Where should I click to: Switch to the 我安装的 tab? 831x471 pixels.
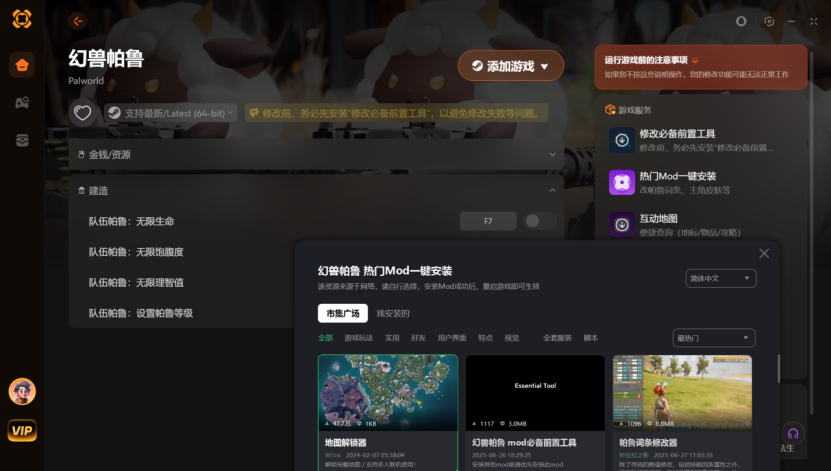point(393,314)
